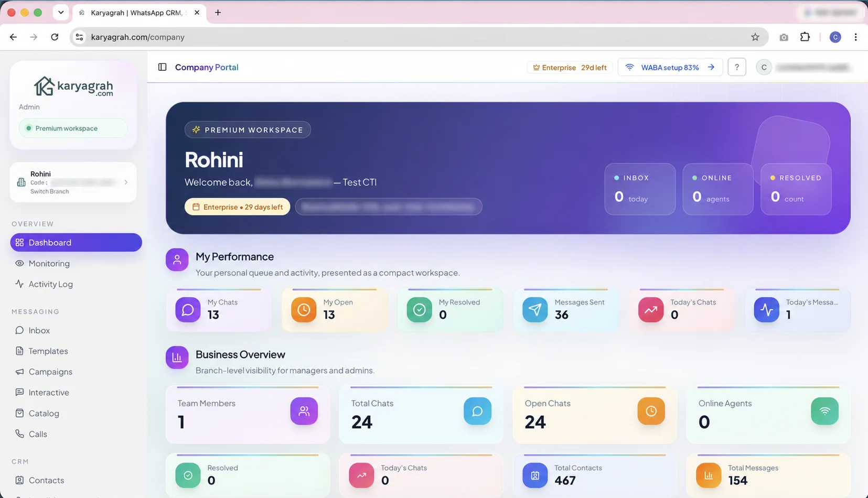Screen dimensions: 868x498
Task: Click the site information icon in address bar
Action: pos(79,37)
